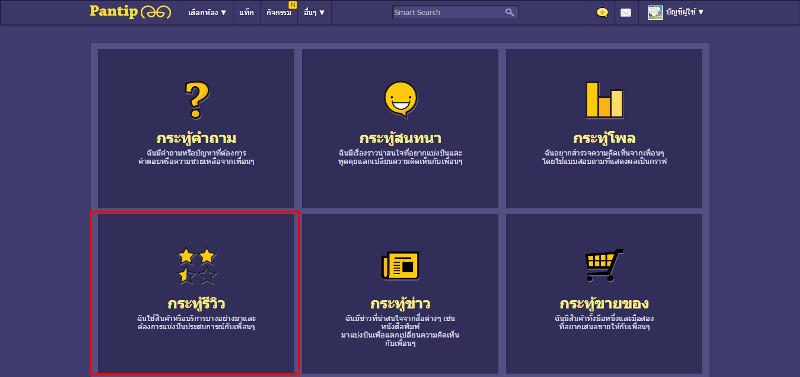Click the Pantip logo
Viewport: 800px width, 377px height.
(x=130, y=12)
